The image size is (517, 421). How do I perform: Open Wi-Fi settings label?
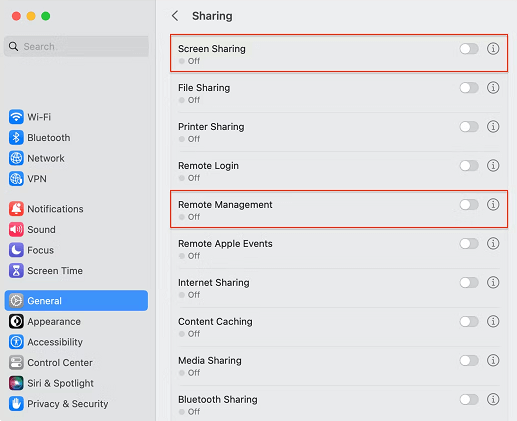pyautogui.click(x=39, y=117)
